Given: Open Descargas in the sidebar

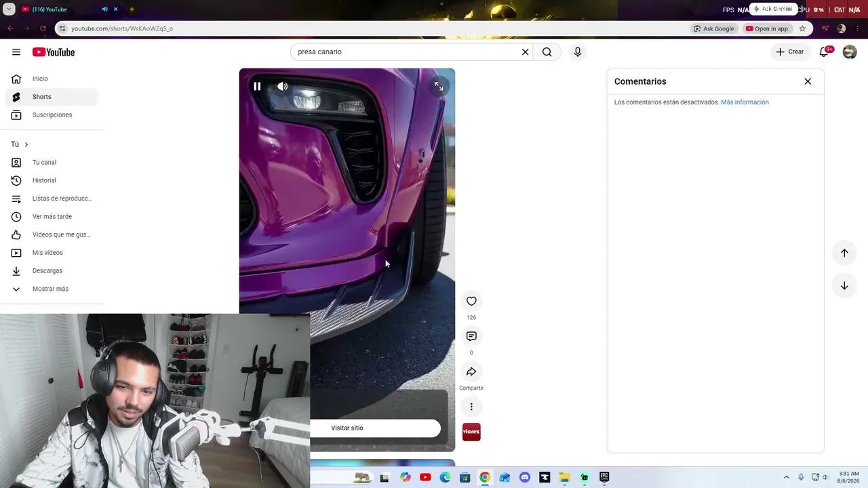Looking at the screenshot, I should tap(52, 271).
